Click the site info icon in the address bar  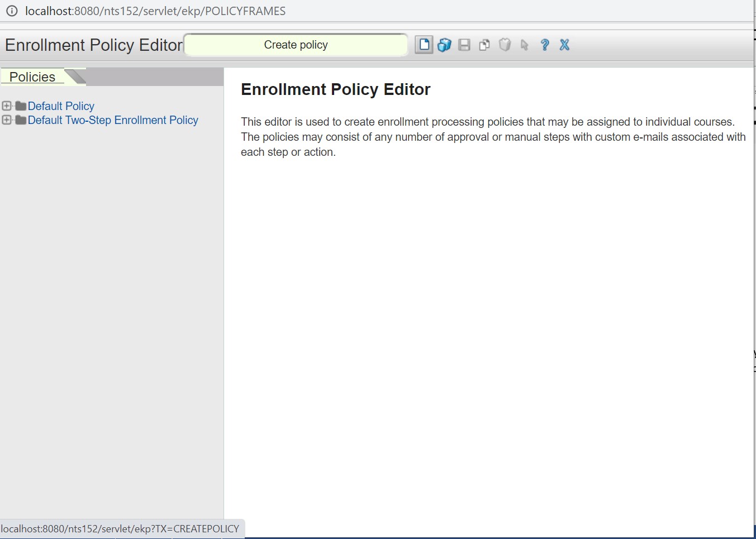(x=12, y=11)
